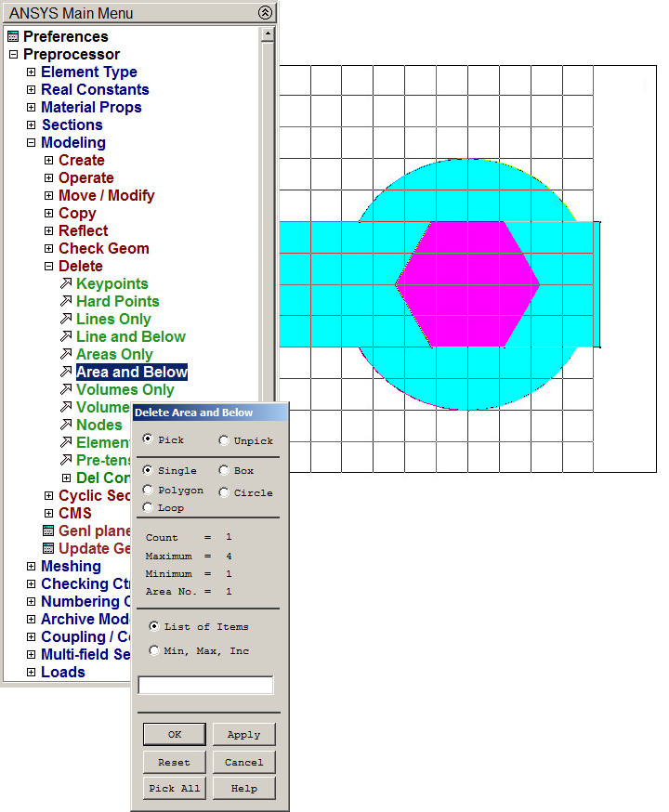669x812 pixels.
Task: Expand the Sections node
Action: click(x=31, y=124)
